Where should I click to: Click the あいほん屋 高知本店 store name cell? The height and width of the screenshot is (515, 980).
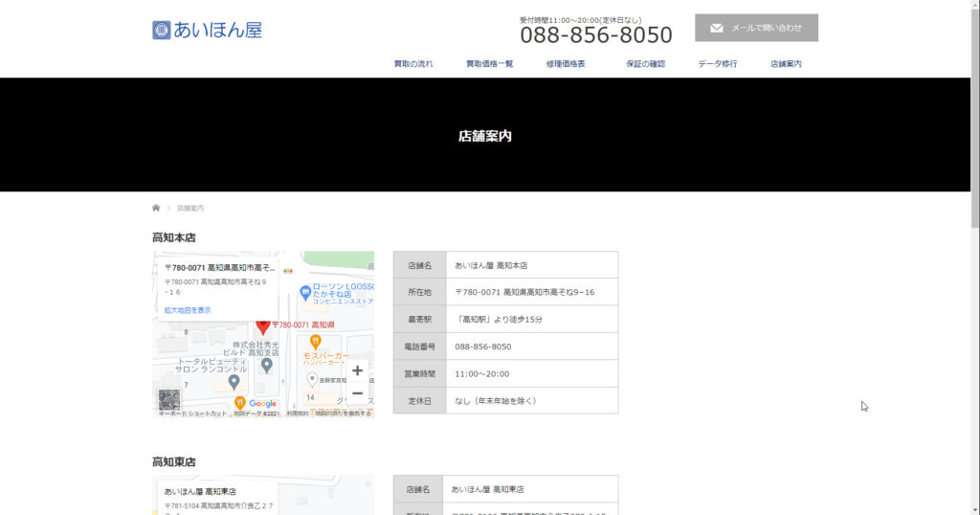(532, 265)
